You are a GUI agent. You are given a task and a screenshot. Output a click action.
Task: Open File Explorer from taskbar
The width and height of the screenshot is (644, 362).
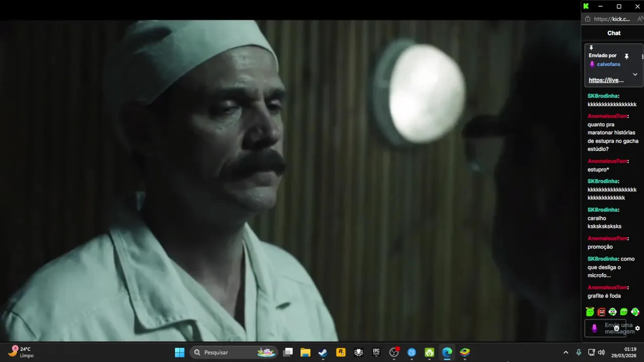[x=305, y=352]
